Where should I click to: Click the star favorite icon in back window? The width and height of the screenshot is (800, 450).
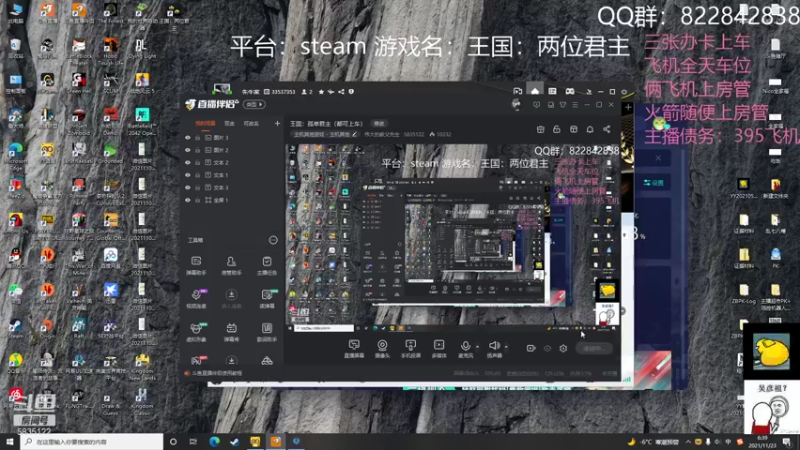[x=321, y=92]
